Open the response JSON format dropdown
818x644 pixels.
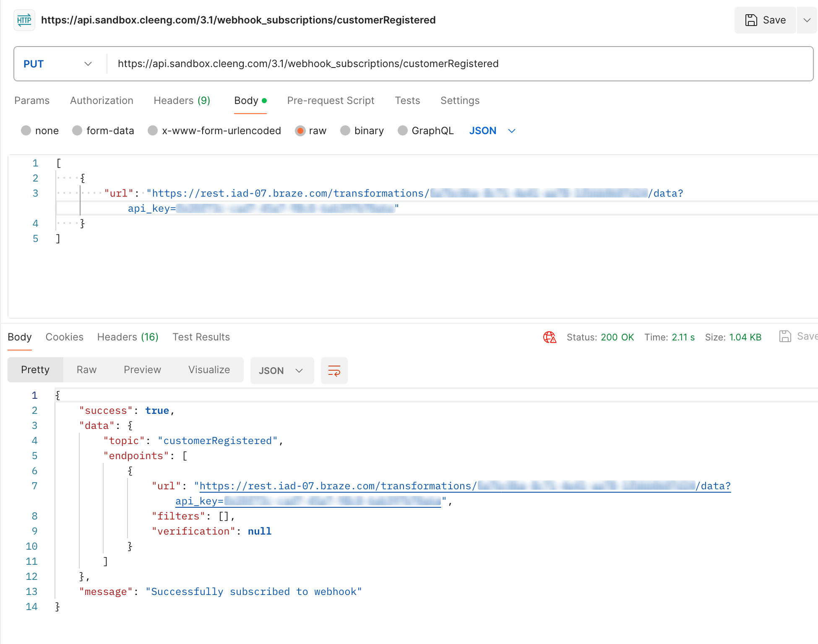[x=281, y=371]
